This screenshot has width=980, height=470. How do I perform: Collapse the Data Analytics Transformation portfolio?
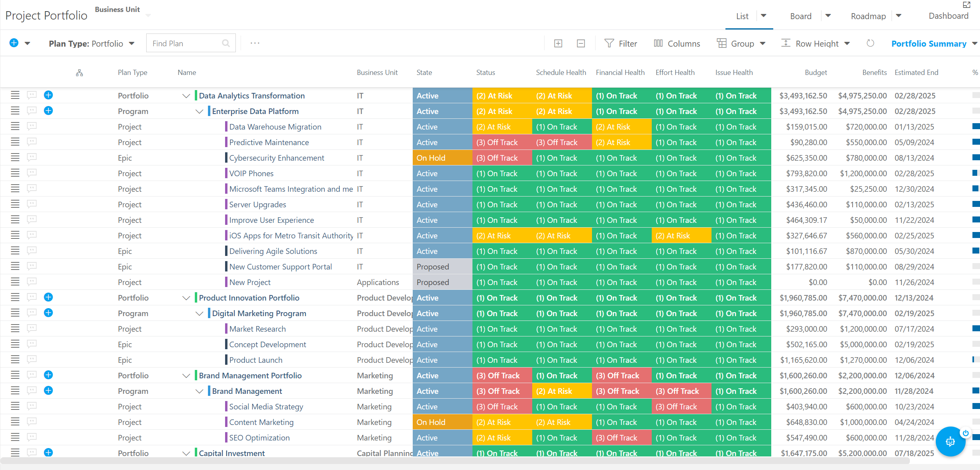click(186, 96)
